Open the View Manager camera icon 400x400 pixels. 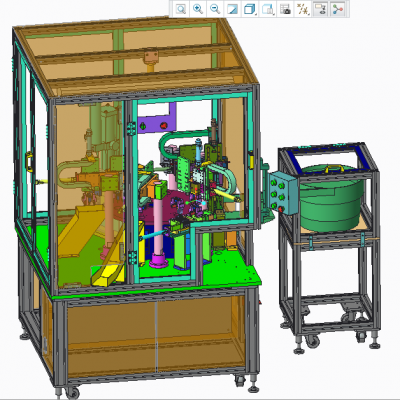pos(285,9)
